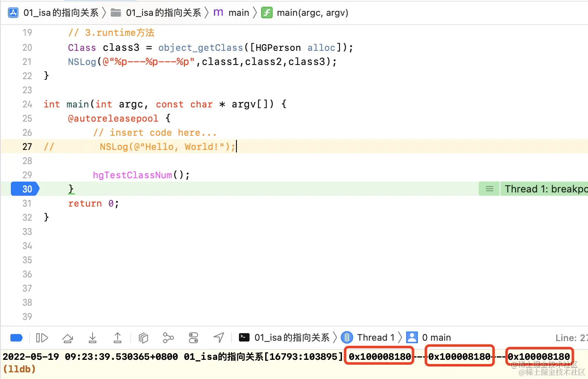Click the stack frame person icon
Viewport: 588px width, 379px height.
pyautogui.click(x=412, y=338)
